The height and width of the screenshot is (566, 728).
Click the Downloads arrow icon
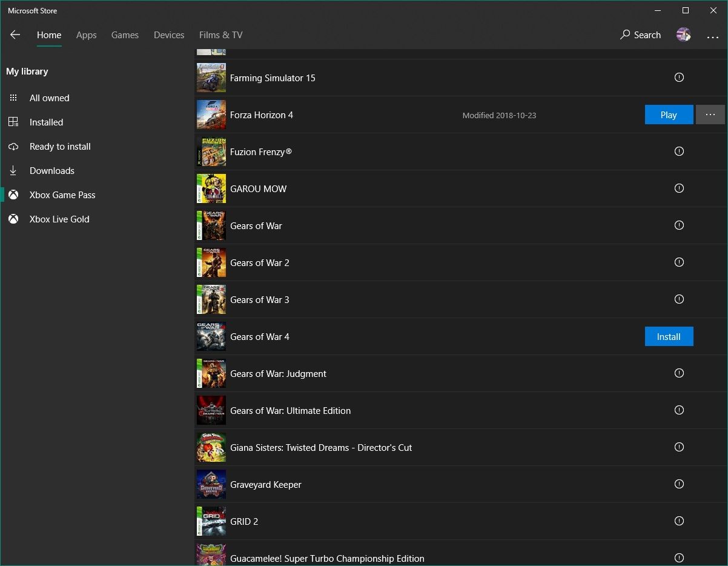(x=13, y=171)
